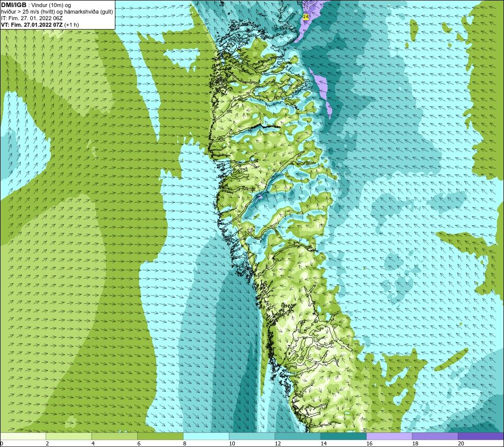Click the 14–16 m/s dark teal swatch
The image size is (504, 447).
344,436
